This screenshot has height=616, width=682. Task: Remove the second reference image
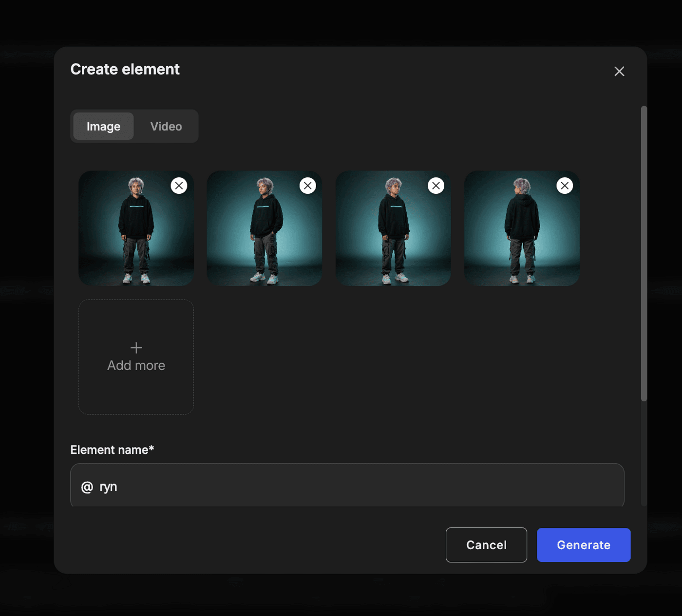pyautogui.click(x=307, y=186)
